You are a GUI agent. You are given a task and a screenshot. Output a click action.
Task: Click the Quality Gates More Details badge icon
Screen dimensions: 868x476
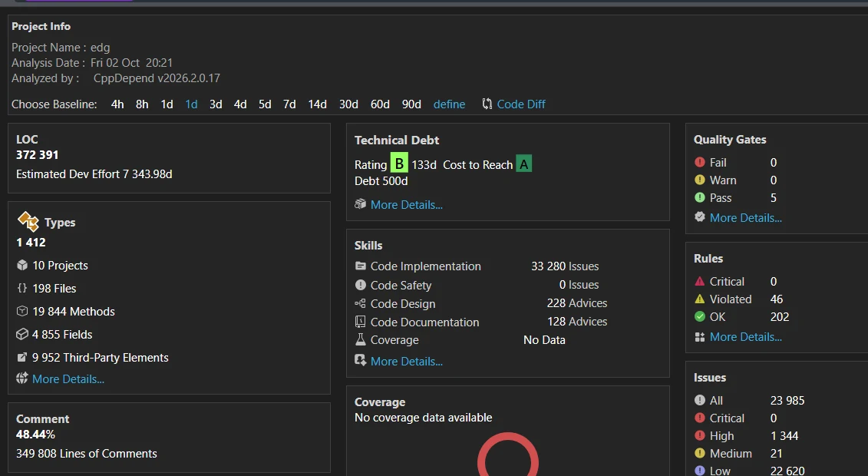(x=700, y=217)
